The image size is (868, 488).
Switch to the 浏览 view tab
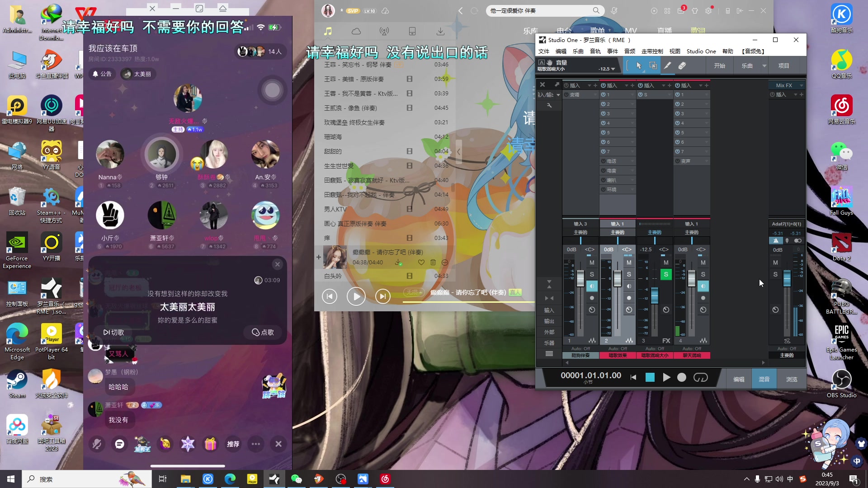pos(792,379)
